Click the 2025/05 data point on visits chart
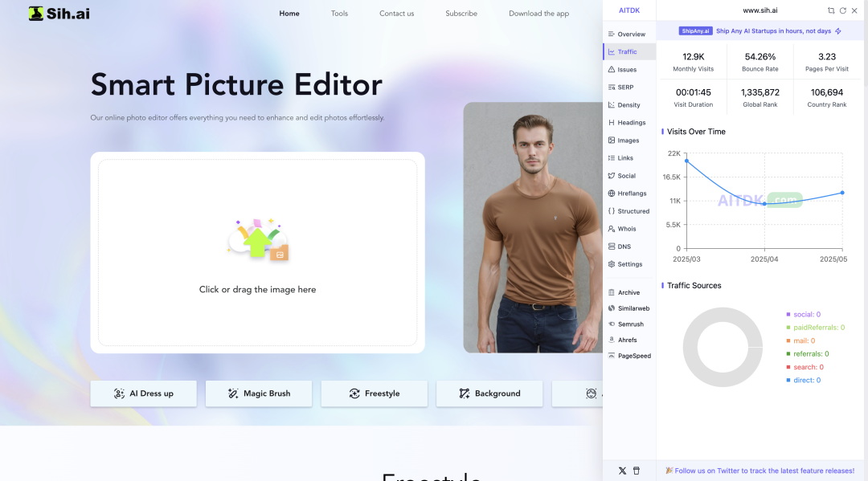 (x=842, y=193)
